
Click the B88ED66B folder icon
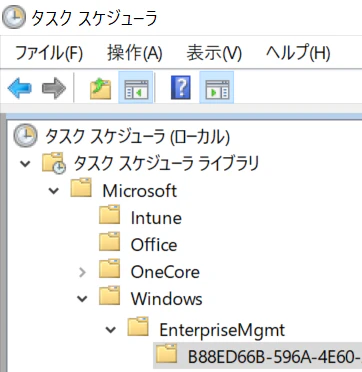point(166,354)
